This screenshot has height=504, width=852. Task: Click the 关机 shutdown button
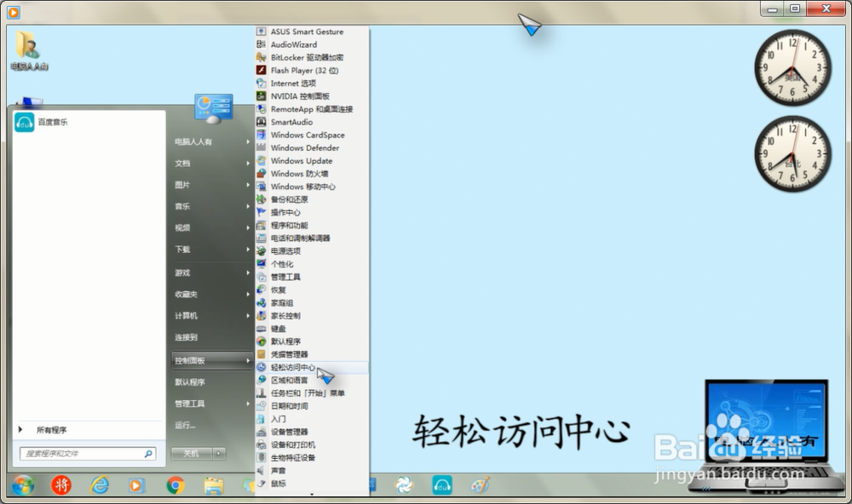[x=191, y=454]
